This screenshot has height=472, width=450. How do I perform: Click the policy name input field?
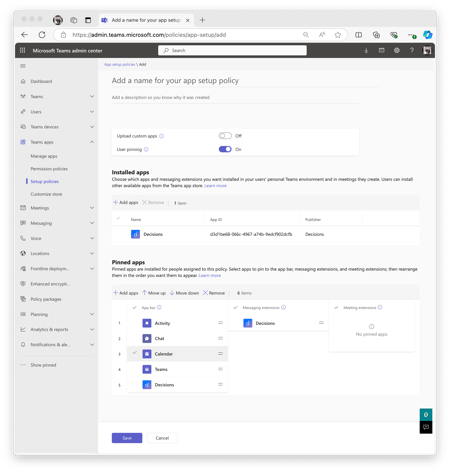pos(245,81)
